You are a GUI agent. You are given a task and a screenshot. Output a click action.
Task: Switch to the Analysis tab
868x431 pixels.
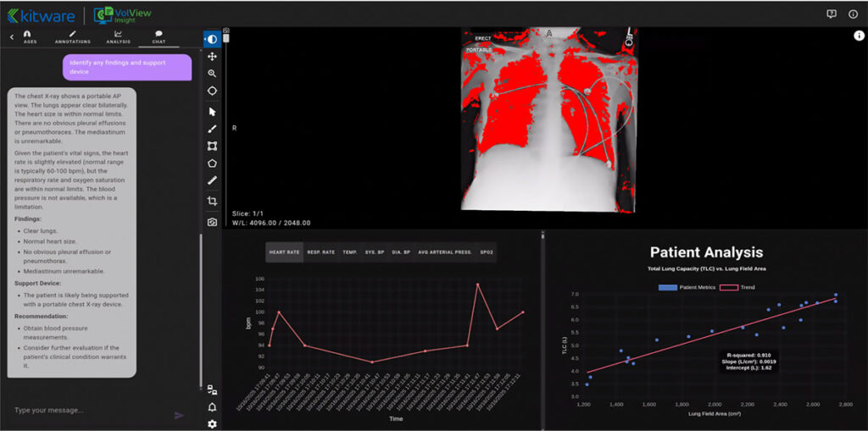(x=118, y=37)
